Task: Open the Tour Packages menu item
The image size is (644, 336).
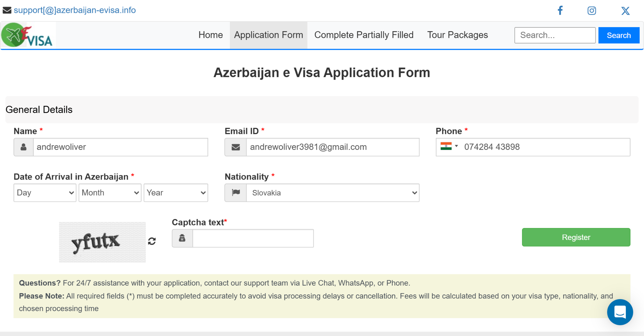Action: pyautogui.click(x=457, y=35)
